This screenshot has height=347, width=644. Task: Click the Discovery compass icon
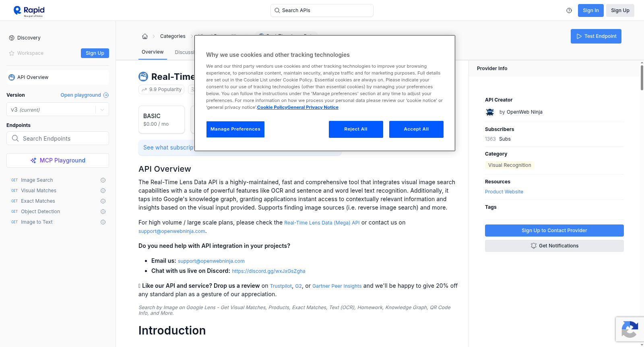pyautogui.click(x=12, y=38)
